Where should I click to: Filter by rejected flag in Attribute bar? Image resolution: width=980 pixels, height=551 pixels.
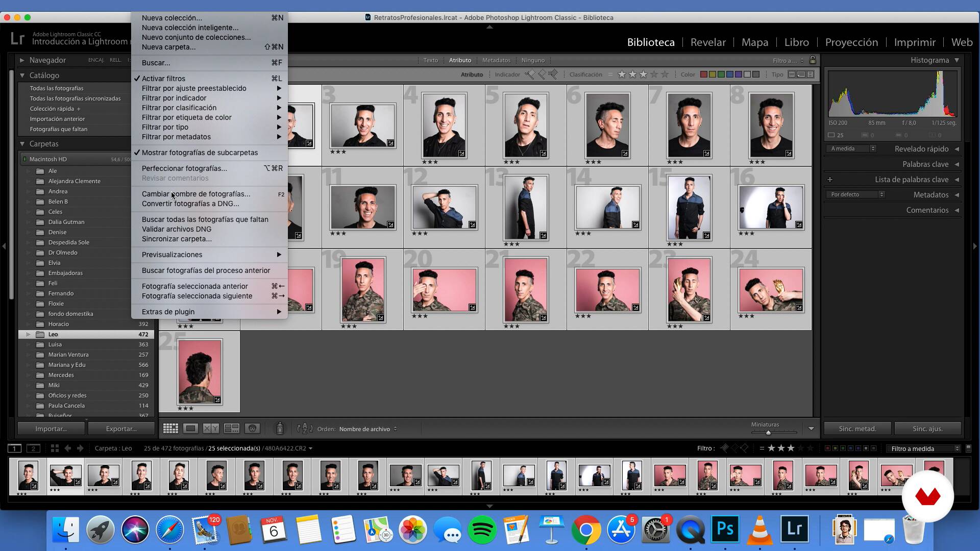[553, 74]
